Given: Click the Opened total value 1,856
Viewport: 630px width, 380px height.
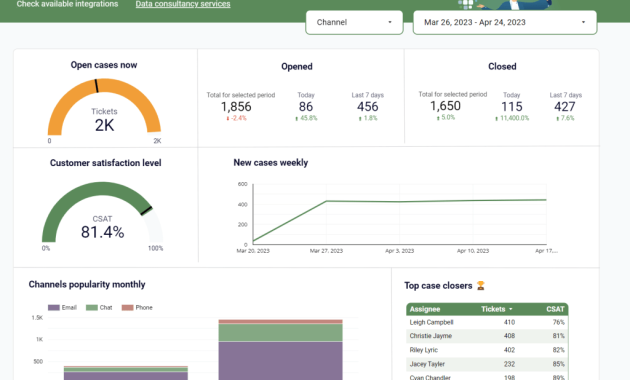Looking at the screenshot, I should pos(236,107).
